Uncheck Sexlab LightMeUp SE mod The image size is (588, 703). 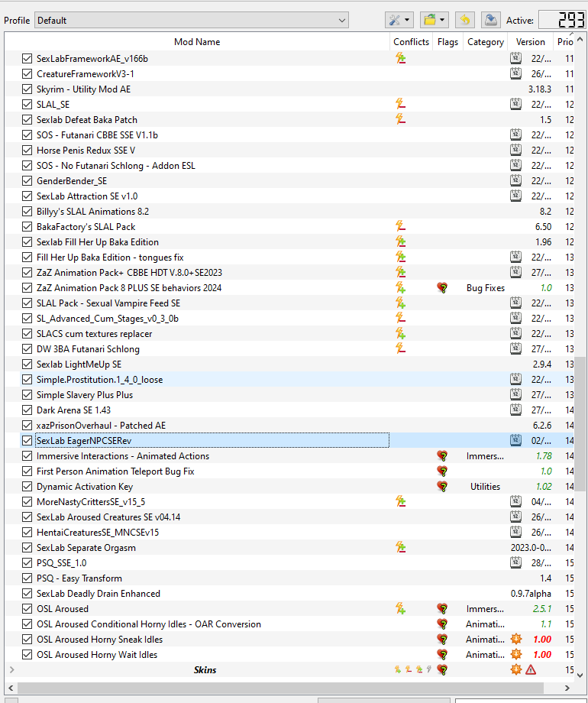[27, 364]
